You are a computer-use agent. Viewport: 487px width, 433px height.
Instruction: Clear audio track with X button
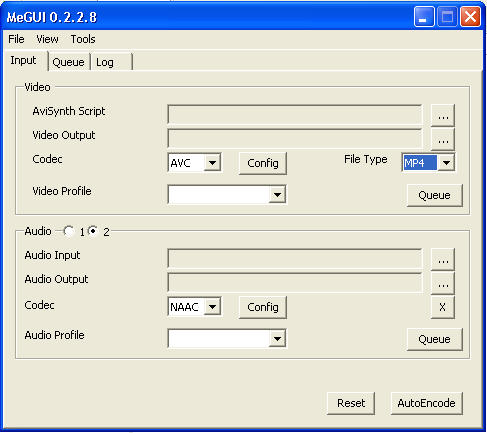click(x=443, y=307)
